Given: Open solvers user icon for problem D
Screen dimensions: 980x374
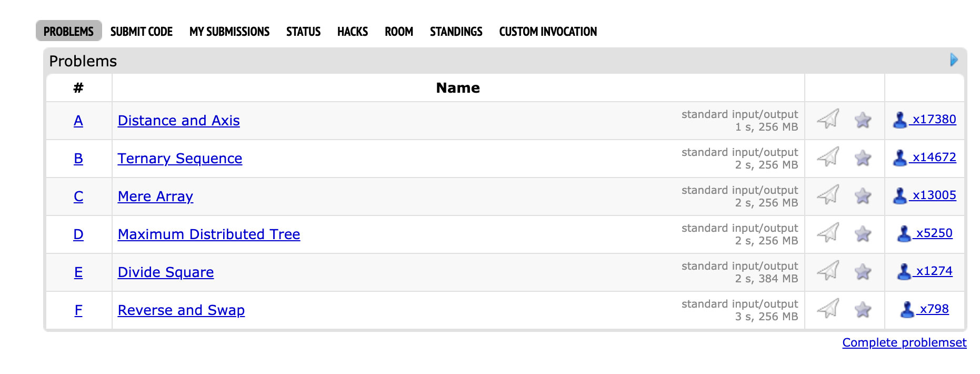Looking at the screenshot, I should (904, 234).
